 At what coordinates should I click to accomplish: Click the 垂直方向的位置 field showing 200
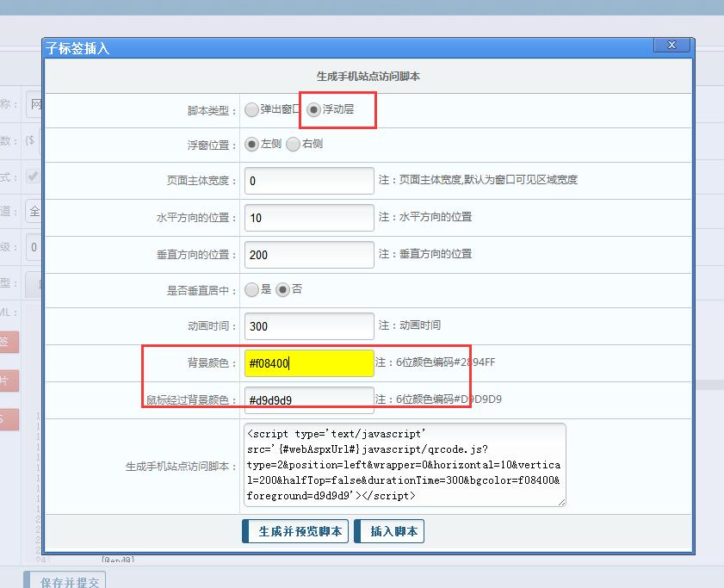tap(309, 255)
